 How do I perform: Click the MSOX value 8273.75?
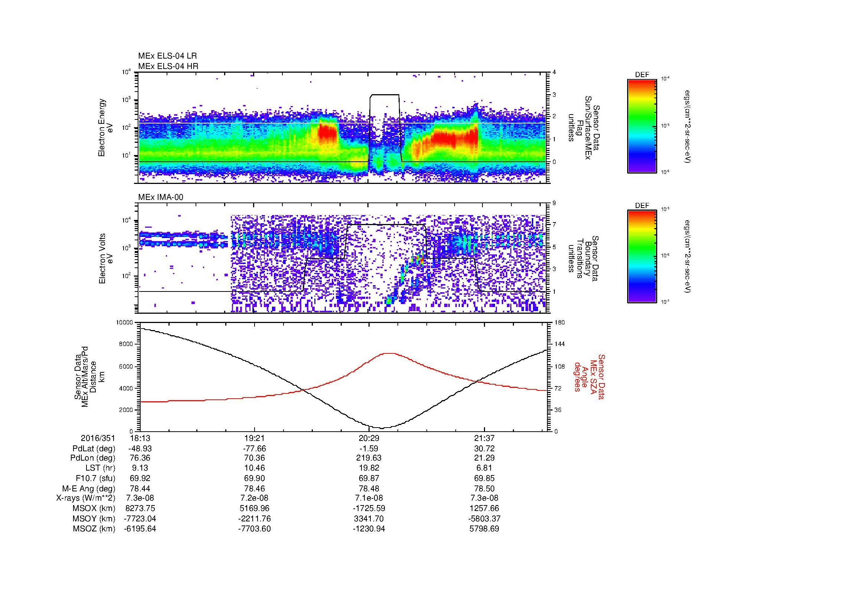140,508
